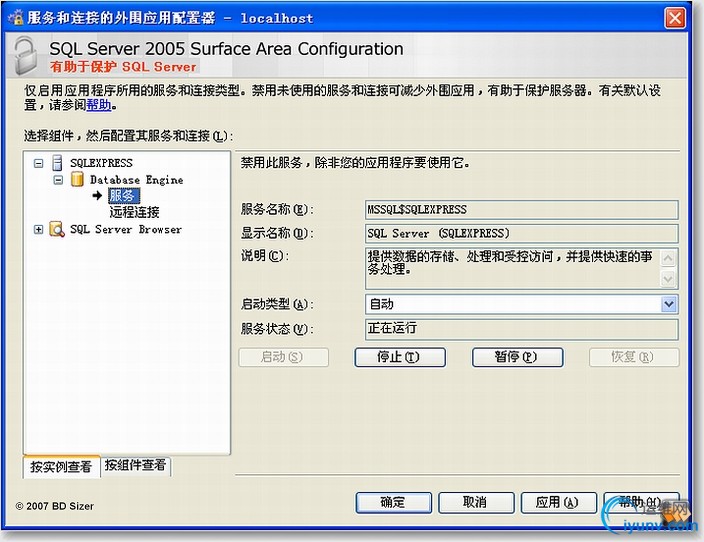Viewport: 704px width, 542px height.
Task: Collapse the SQLEXPRESS tree node
Action: pyautogui.click(x=39, y=163)
